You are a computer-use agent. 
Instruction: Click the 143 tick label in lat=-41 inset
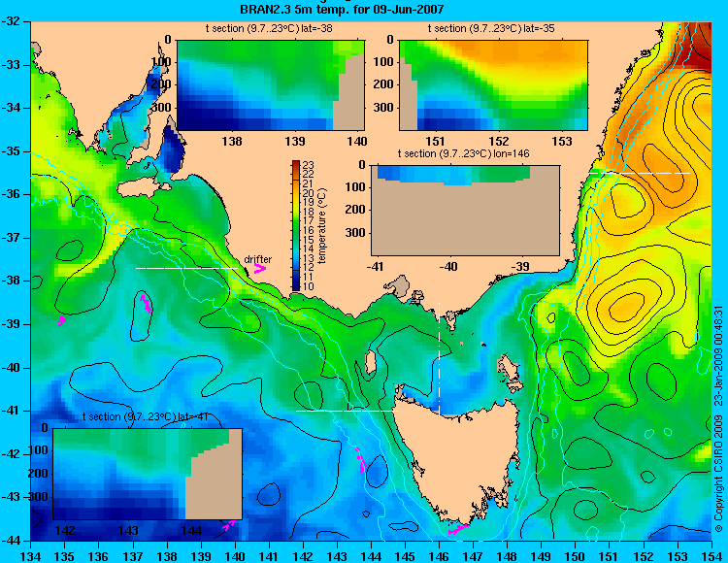pyautogui.click(x=128, y=531)
